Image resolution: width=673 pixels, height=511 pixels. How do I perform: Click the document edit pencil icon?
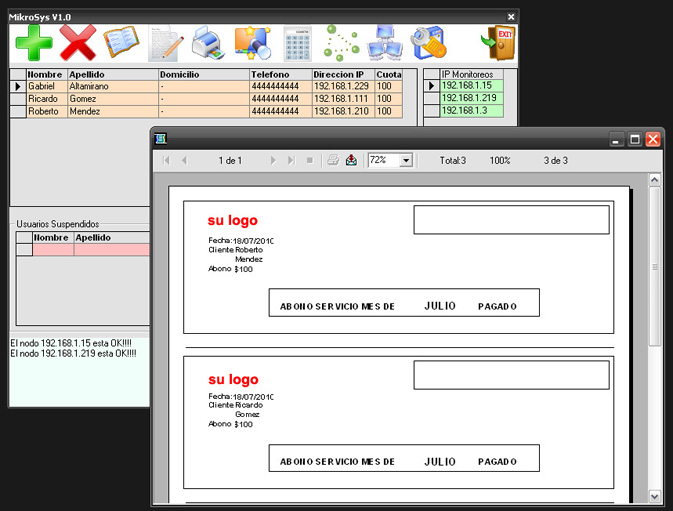[166, 43]
